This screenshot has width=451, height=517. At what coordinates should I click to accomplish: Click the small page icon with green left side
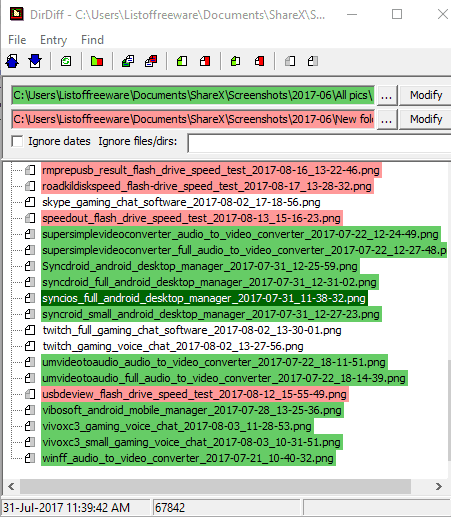point(236,61)
